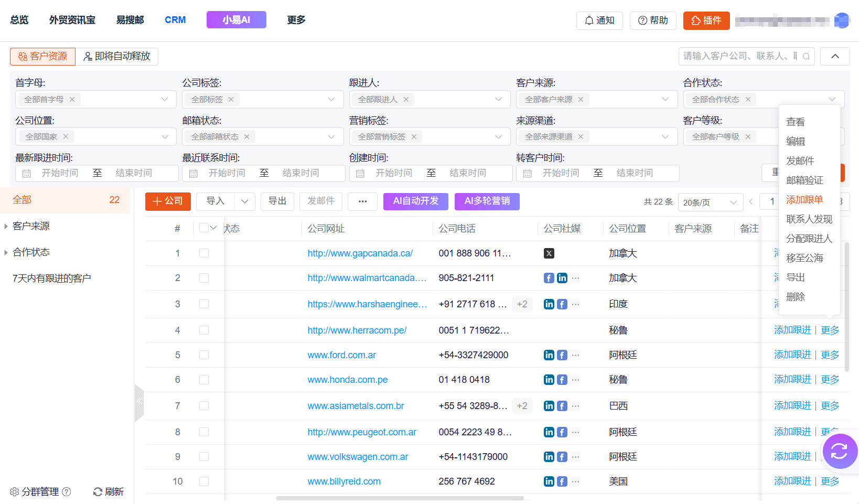Click the 分群管理 gear icon
Viewport: 859px width, 504px height.
coord(14,491)
